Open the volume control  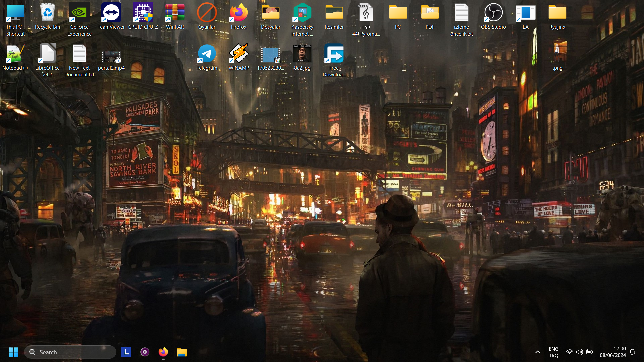pos(579,352)
